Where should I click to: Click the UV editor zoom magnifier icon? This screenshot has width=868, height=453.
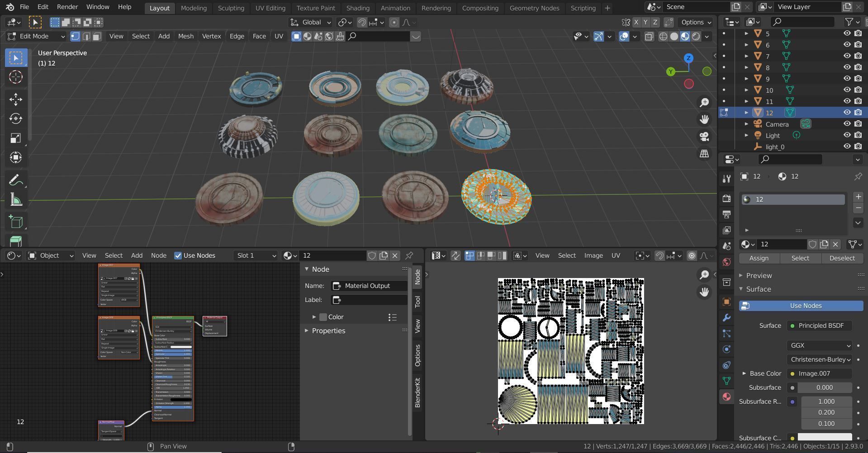(x=704, y=275)
